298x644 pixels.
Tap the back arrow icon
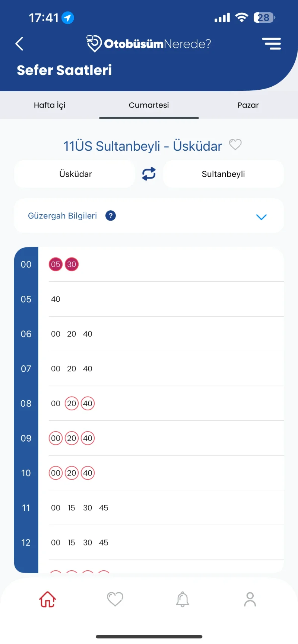pyautogui.click(x=19, y=44)
